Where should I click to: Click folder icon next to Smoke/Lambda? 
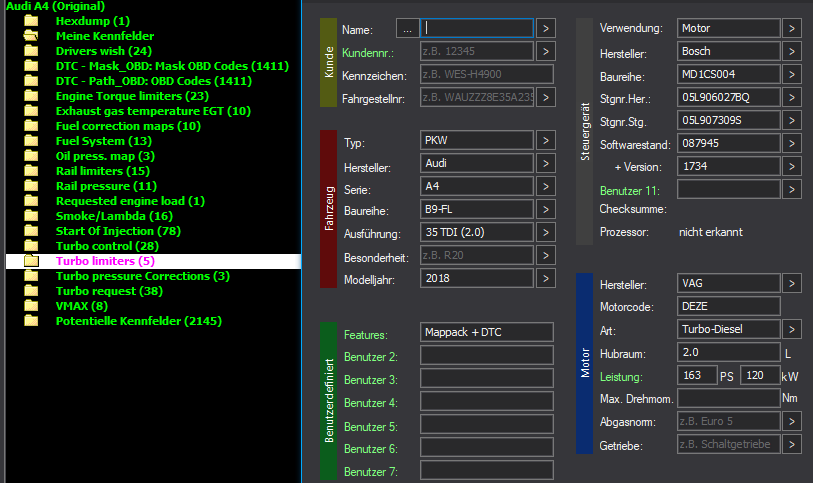[31, 216]
